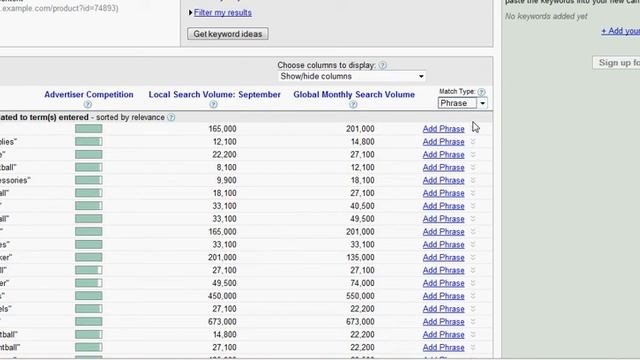
Task: Select the sorted by relevance text
Action: (x=130, y=118)
